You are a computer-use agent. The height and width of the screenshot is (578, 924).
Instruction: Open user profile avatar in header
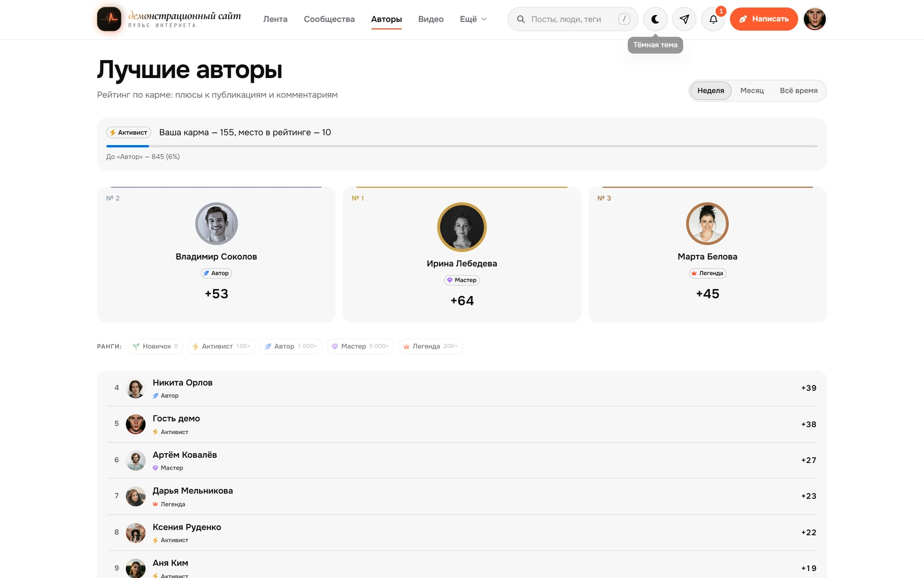[x=815, y=19]
